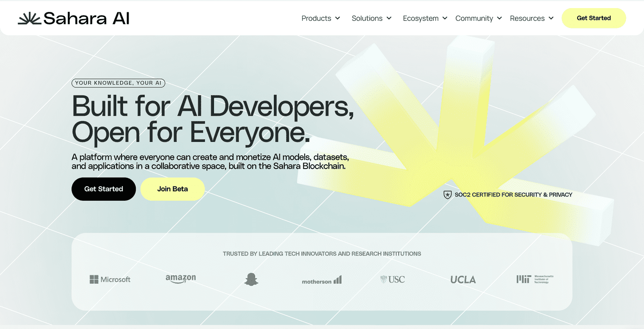The height and width of the screenshot is (329, 644).
Task: Click the black Get Started hero button
Action: click(103, 189)
